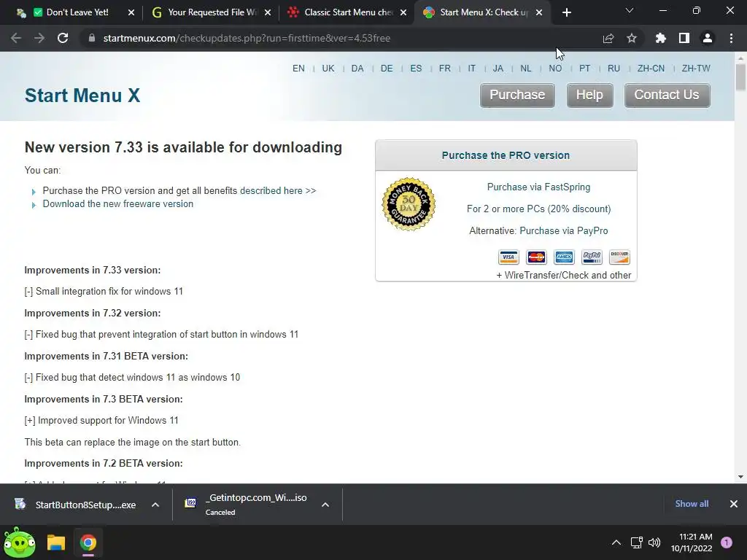This screenshot has height=560, width=747.
Task: Close the Don't Leave Yet! tab
Action: click(131, 12)
